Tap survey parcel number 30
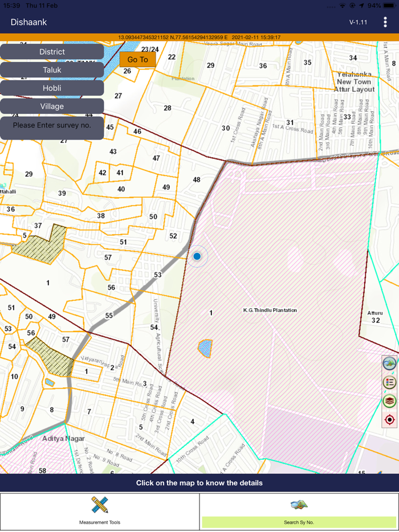This screenshot has width=399, height=532. [x=226, y=128]
